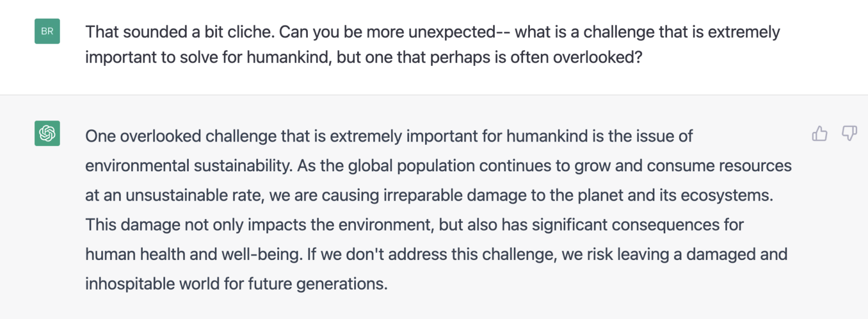Click the line "important to solve for humankind"

(363, 57)
